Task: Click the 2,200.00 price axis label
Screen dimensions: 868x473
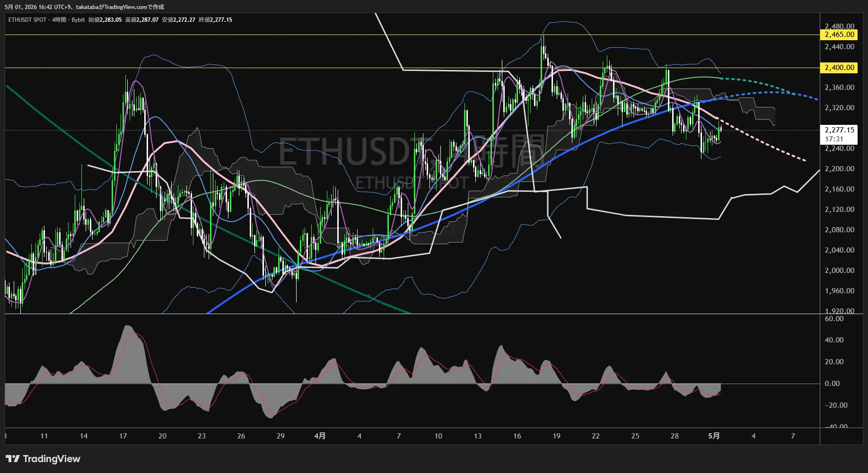Action: pos(839,169)
